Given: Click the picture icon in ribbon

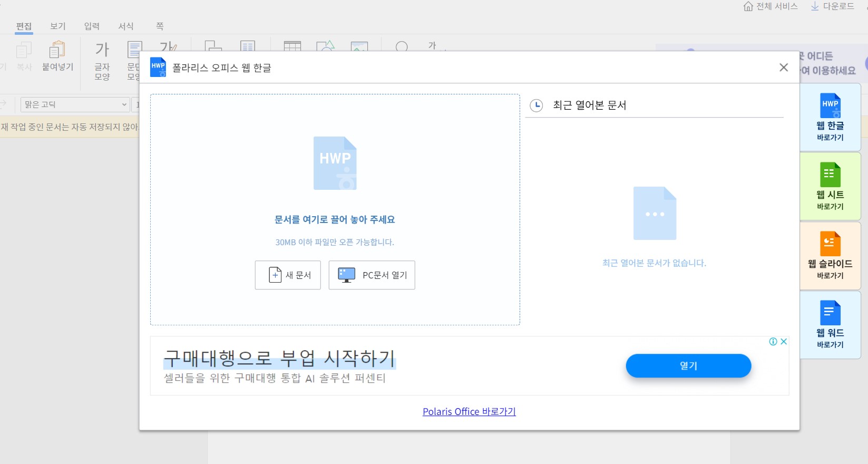Looking at the screenshot, I should pyautogui.click(x=359, y=46).
